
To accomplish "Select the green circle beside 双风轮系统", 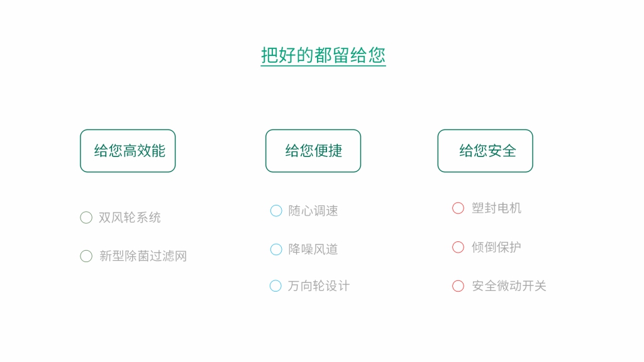I will [86, 217].
